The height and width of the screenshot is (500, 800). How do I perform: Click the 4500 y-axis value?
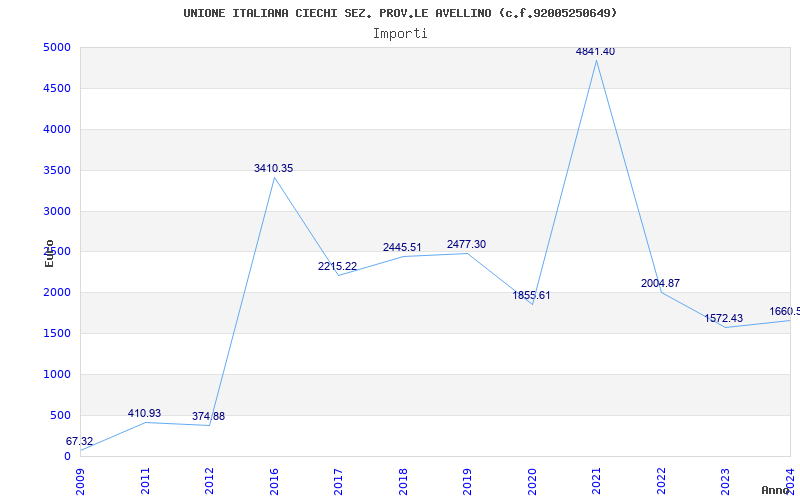57,89
